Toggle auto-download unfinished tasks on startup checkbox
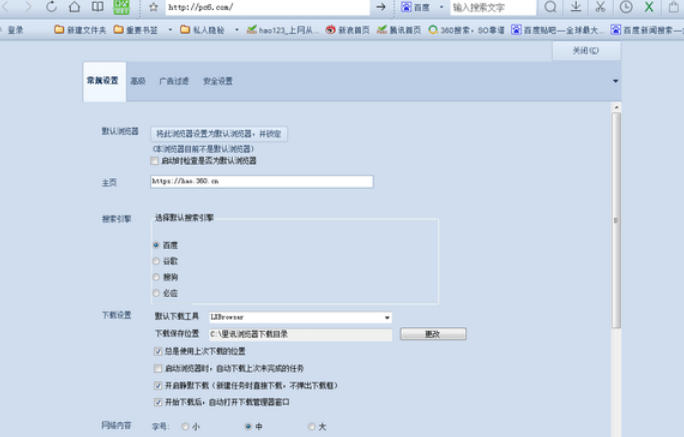 158,369
